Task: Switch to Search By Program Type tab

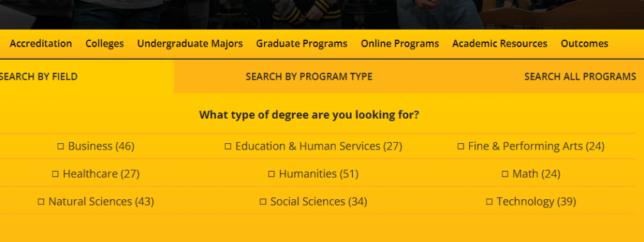Action: (309, 77)
